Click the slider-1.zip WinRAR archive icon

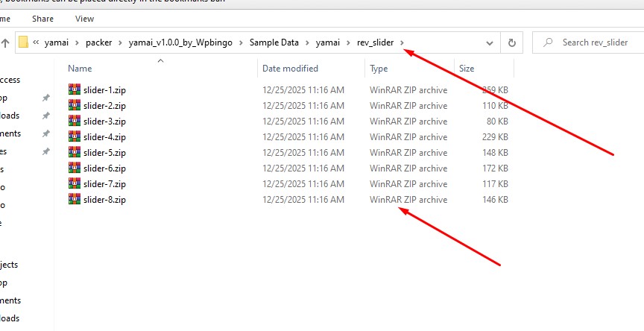click(75, 89)
